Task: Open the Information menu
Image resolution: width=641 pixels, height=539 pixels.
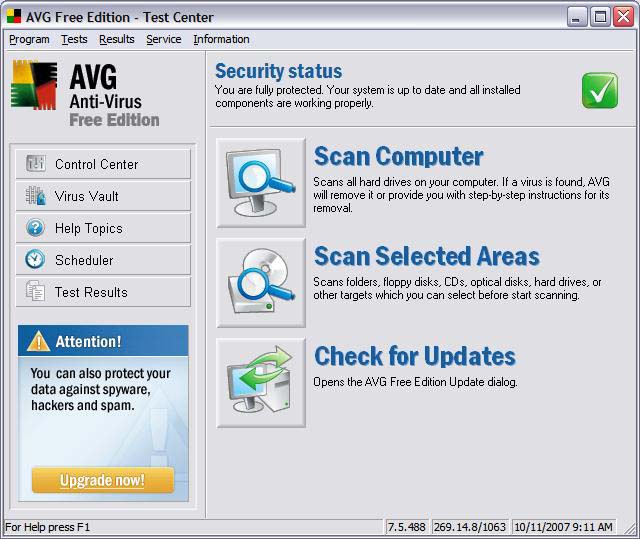Action: pos(221,39)
